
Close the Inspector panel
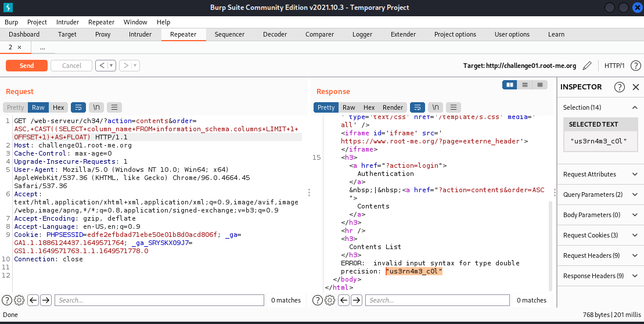click(x=636, y=87)
